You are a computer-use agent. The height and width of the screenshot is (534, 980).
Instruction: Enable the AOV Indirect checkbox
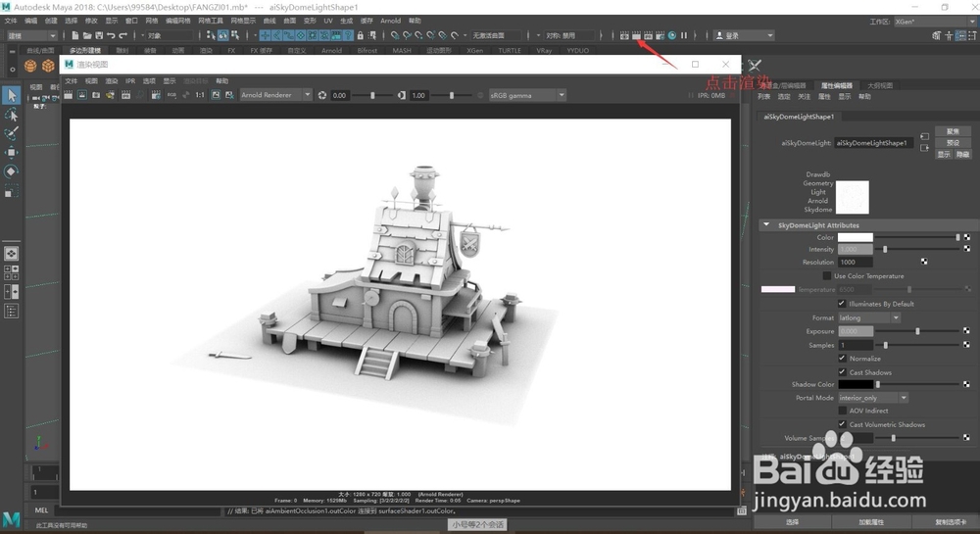click(842, 411)
